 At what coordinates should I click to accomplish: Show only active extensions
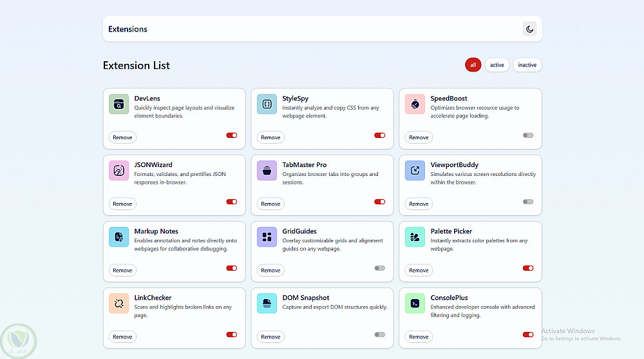point(497,65)
